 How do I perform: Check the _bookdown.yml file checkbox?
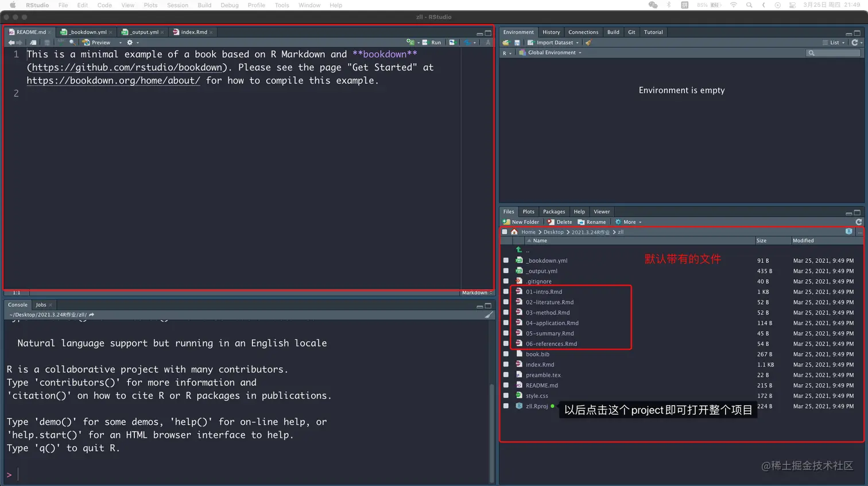coord(506,261)
